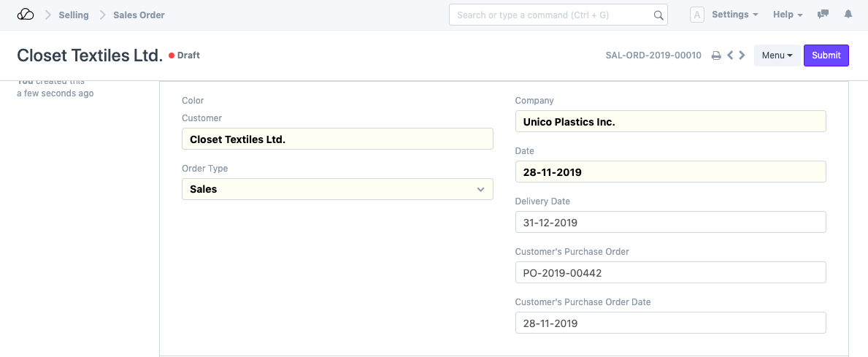
Task: Open the Menu dropdown button
Action: (777, 55)
